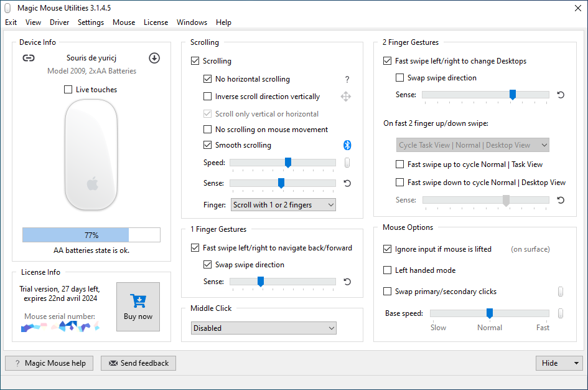The image size is (588, 390).
Task: Click the scrolling Speed slider handle
Action: 288,163
